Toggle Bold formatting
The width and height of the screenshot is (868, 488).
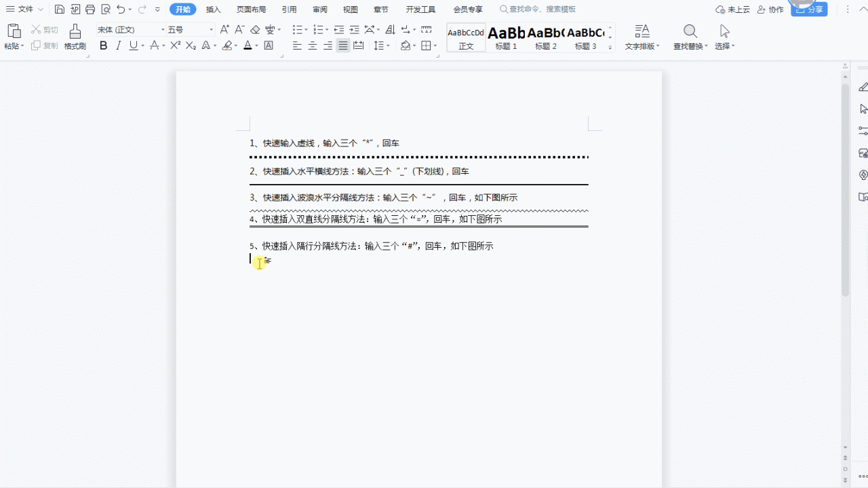(x=103, y=45)
